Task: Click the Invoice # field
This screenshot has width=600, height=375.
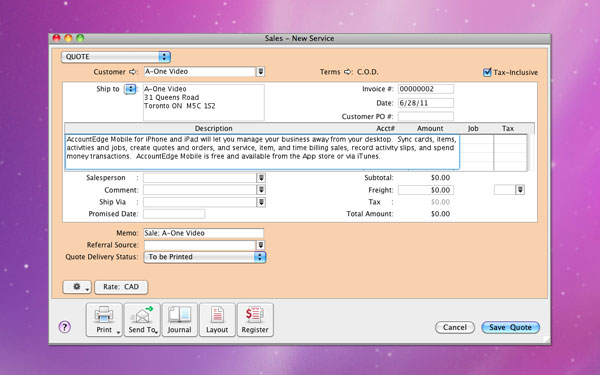Action: tap(426, 89)
